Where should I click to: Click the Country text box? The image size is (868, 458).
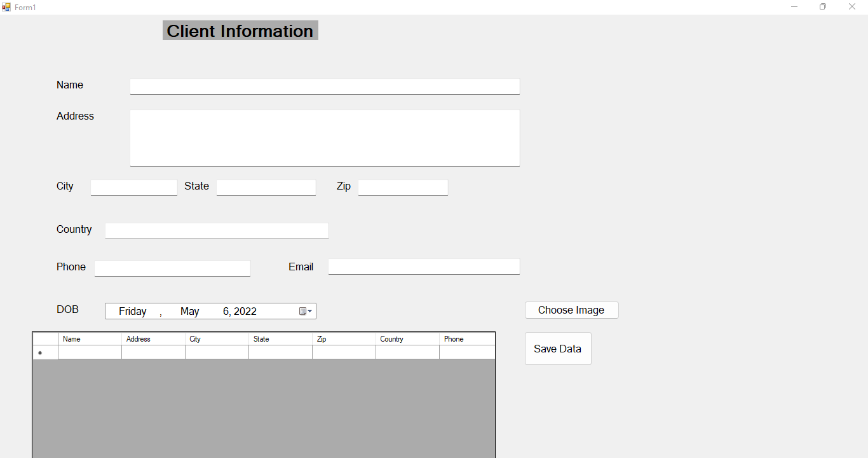tap(216, 230)
